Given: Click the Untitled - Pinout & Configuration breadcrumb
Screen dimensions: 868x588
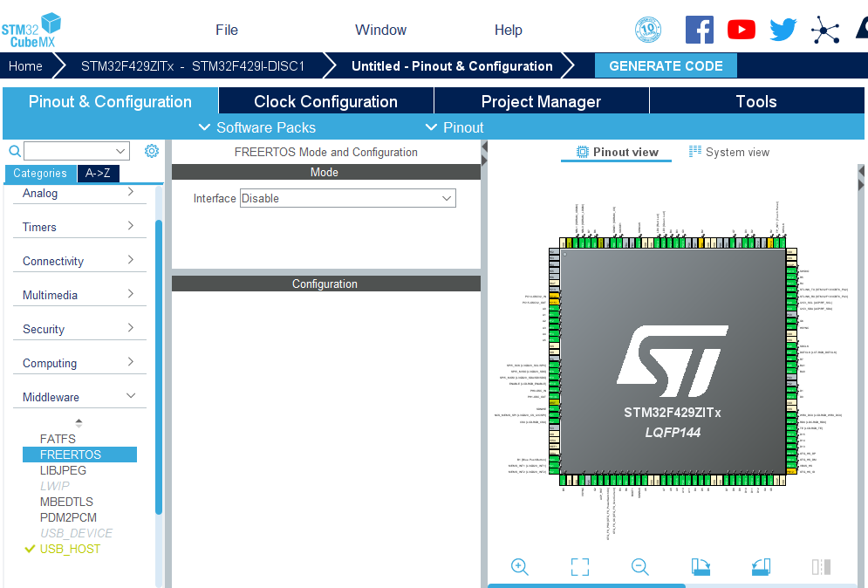Looking at the screenshot, I should 452,66.
